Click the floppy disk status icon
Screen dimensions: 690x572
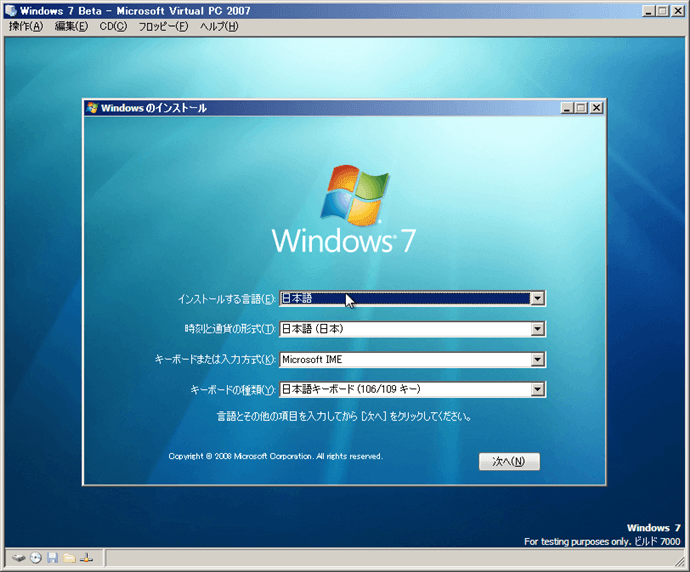[x=52, y=557]
